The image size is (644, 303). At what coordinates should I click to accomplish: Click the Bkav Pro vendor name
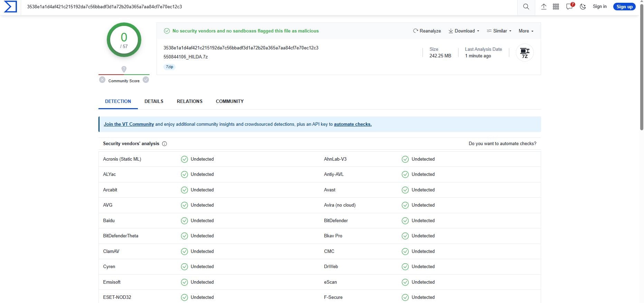tap(333, 236)
